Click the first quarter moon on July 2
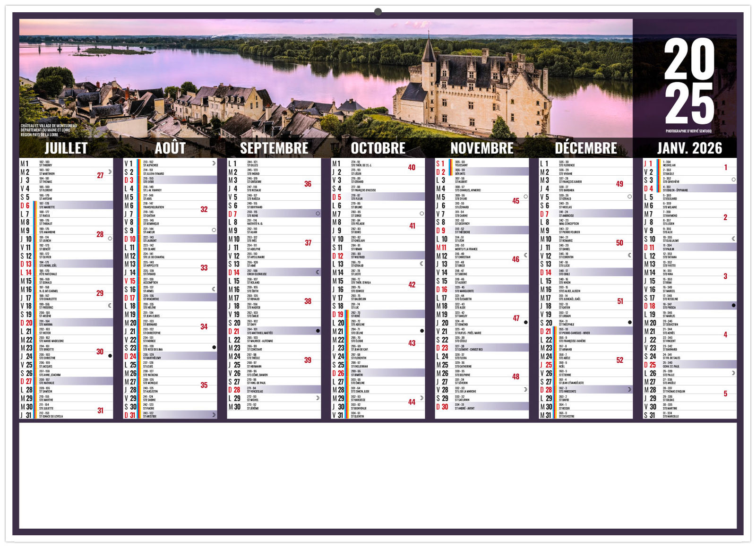 pos(110,171)
